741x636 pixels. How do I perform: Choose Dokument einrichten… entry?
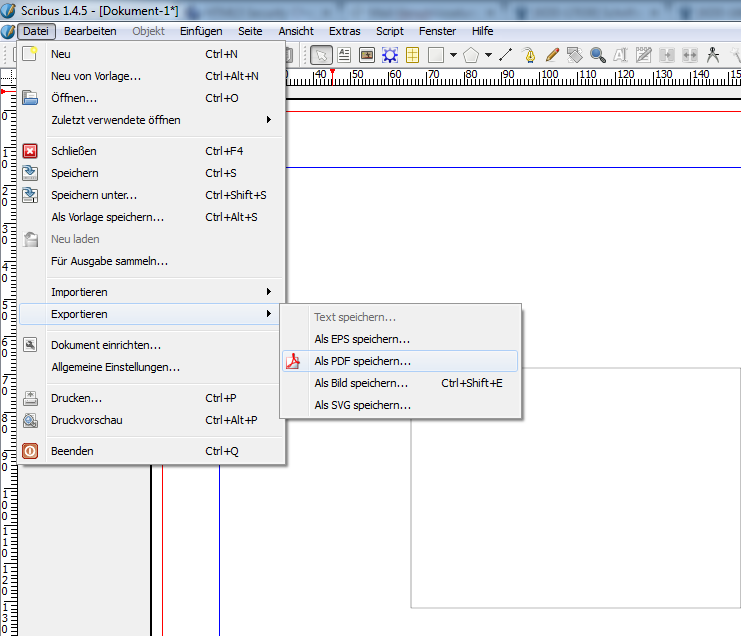click(x=151, y=345)
